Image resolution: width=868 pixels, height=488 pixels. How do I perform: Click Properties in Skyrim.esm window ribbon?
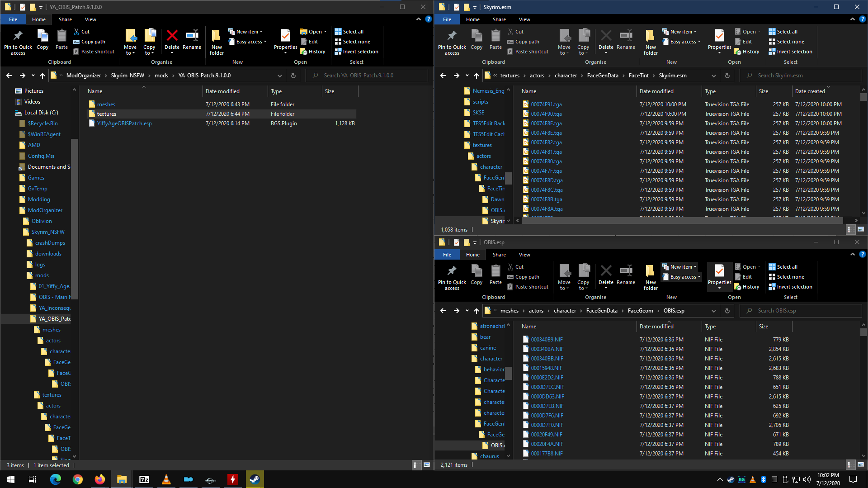click(x=720, y=41)
